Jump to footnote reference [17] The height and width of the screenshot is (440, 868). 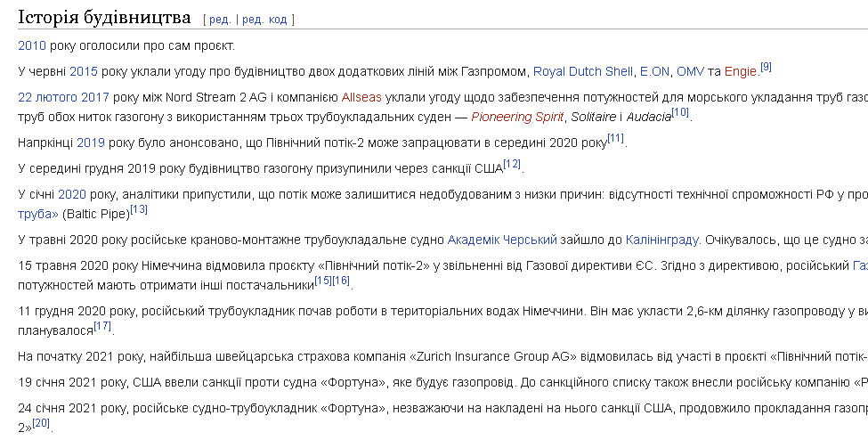tap(102, 327)
